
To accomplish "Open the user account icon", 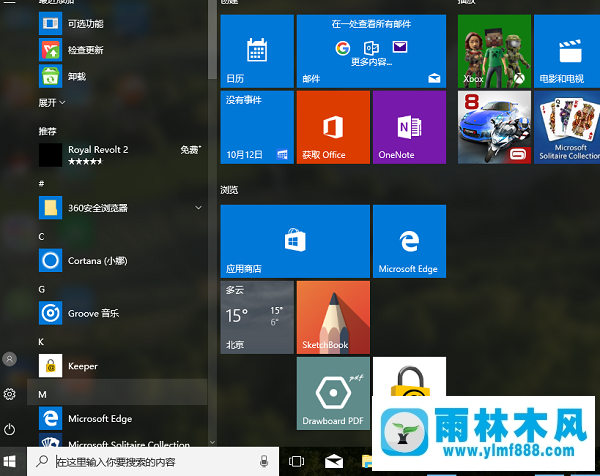I will click(x=10, y=359).
